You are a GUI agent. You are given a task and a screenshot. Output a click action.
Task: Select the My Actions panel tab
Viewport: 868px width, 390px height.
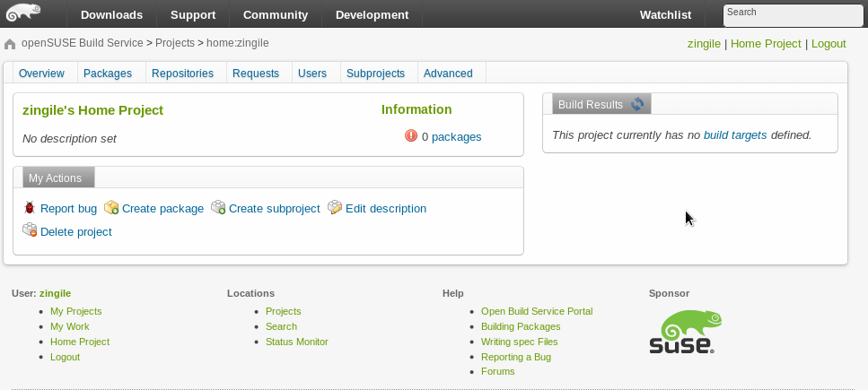point(58,178)
